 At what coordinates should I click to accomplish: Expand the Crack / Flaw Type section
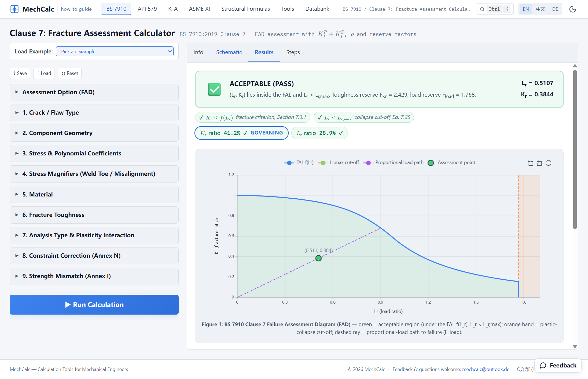[x=94, y=112]
